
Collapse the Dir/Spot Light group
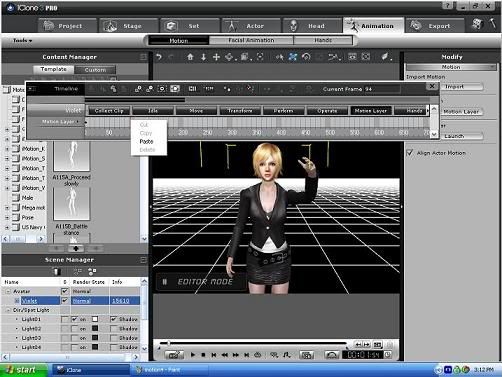[x=8, y=310]
